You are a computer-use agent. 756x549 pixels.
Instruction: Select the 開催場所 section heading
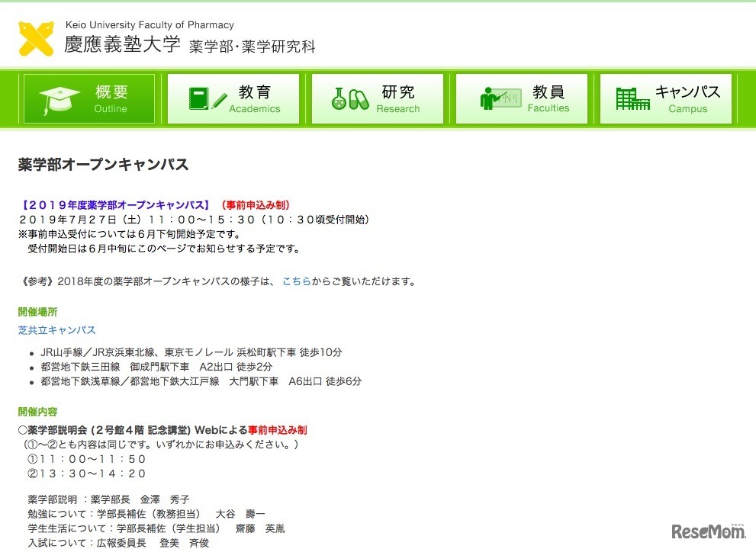pos(38,311)
